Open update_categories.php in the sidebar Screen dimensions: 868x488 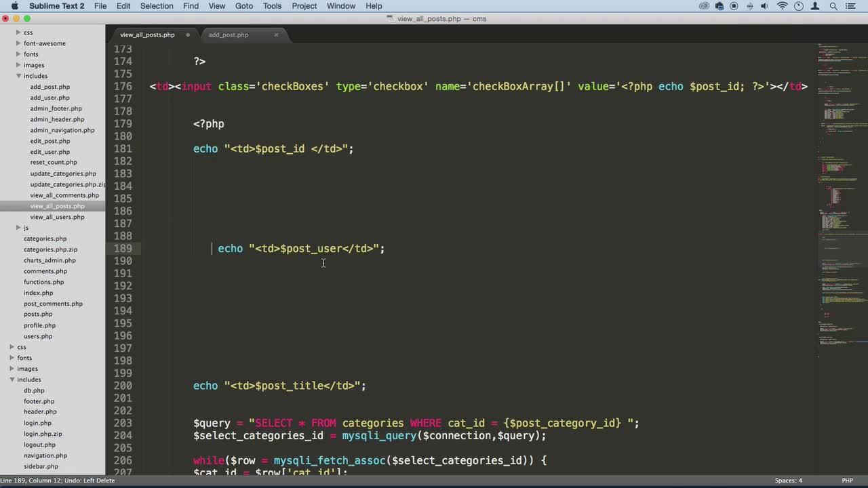[63, 174]
